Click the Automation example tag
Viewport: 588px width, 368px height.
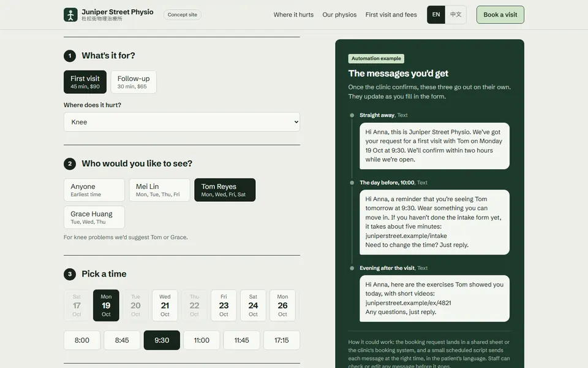(x=376, y=59)
